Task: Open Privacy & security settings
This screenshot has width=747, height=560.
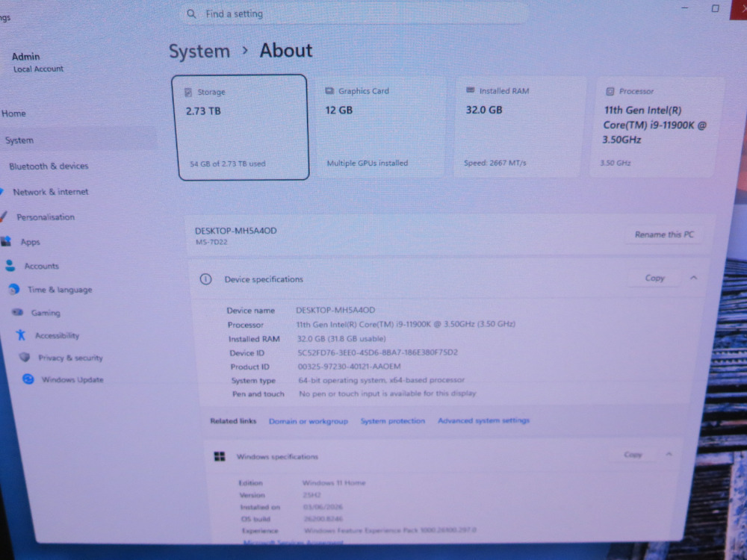Action: click(70, 358)
